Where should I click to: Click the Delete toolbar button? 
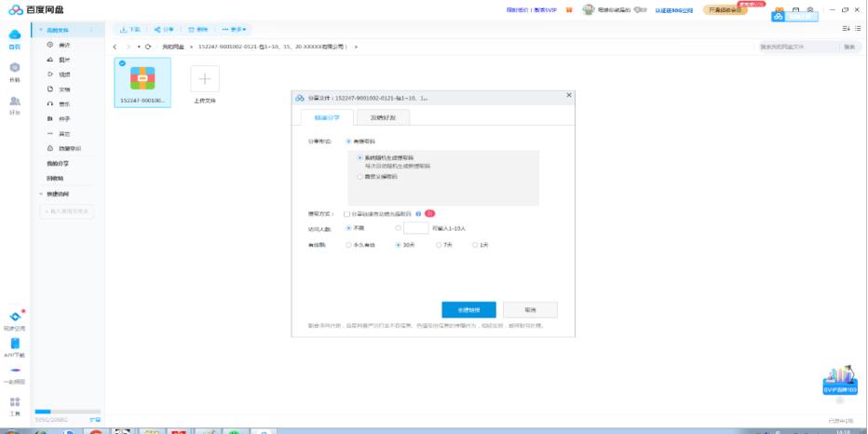coord(198,30)
